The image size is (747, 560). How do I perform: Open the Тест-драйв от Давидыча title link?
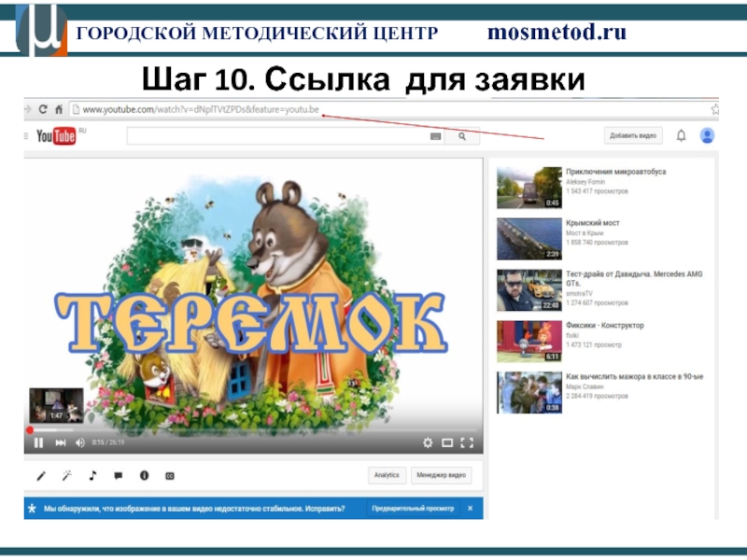point(634,278)
